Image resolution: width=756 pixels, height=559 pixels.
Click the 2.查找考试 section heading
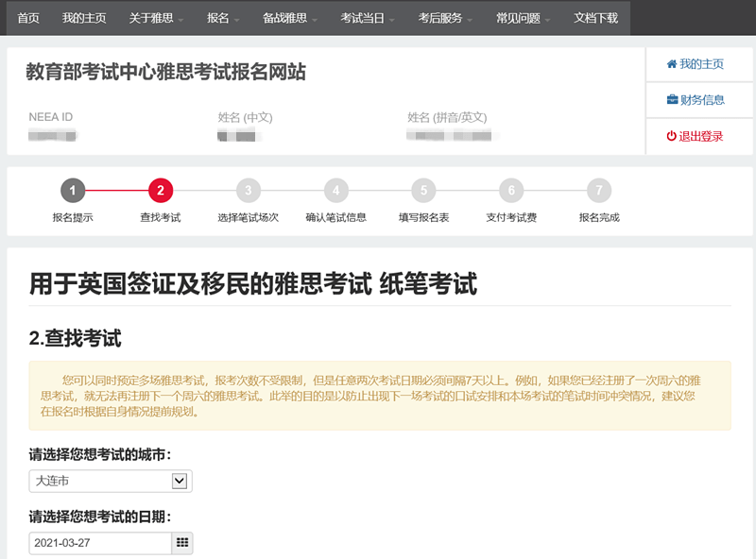(x=76, y=338)
